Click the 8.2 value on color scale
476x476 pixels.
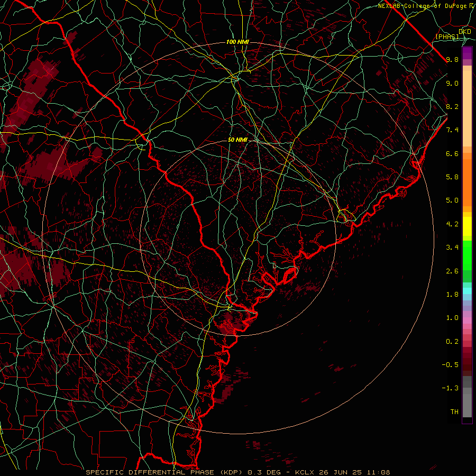452,106
